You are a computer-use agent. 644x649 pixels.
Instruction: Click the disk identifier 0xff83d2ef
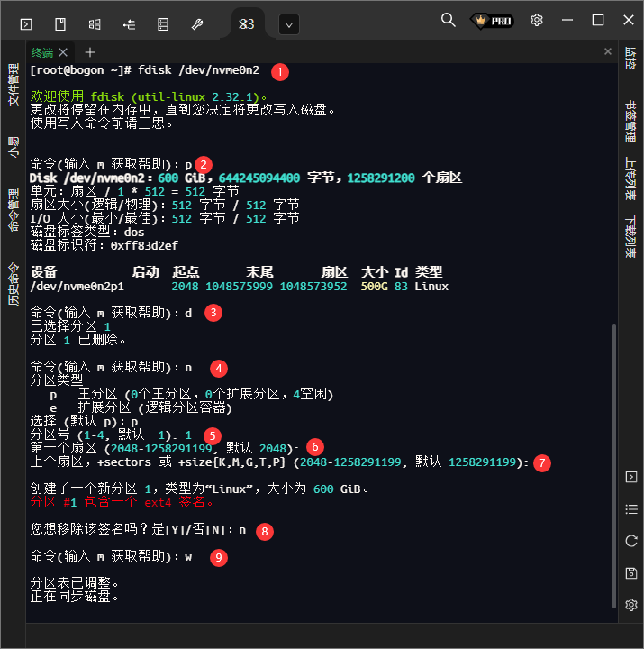pos(144,246)
